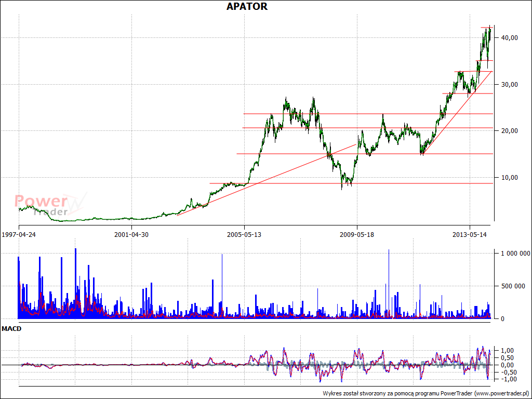Click the 0,00 MACD axis label

click(x=508, y=365)
